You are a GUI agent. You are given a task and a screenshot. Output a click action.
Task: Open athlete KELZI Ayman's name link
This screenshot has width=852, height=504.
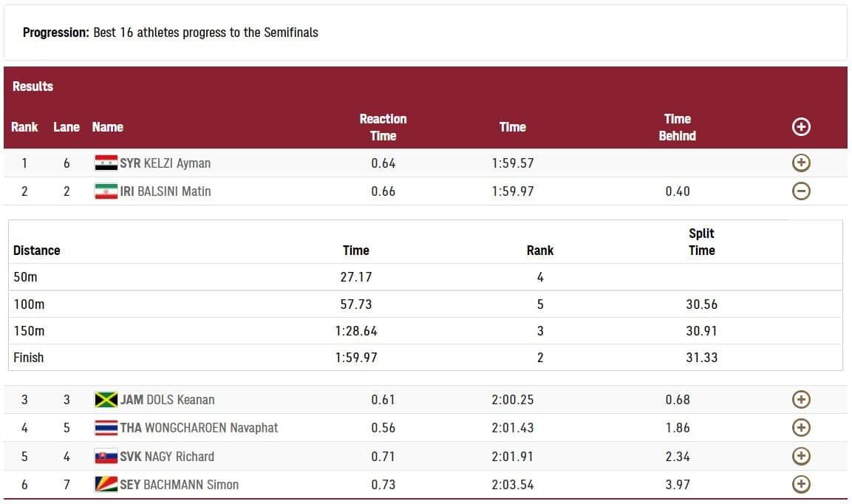[x=177, y=163]
